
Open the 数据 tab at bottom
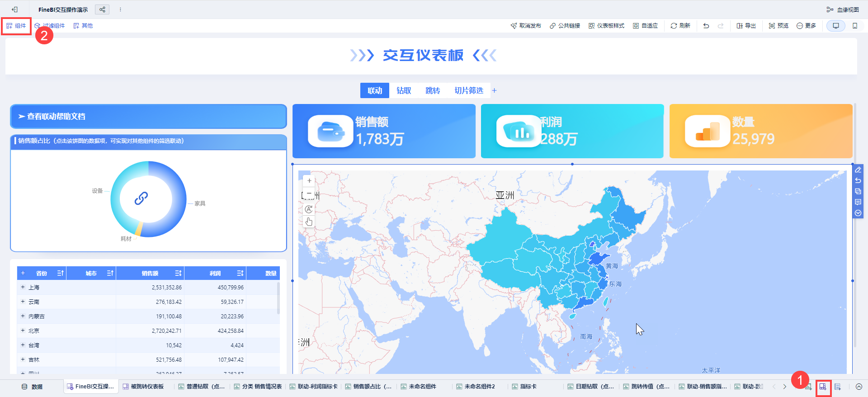point(32,387)
